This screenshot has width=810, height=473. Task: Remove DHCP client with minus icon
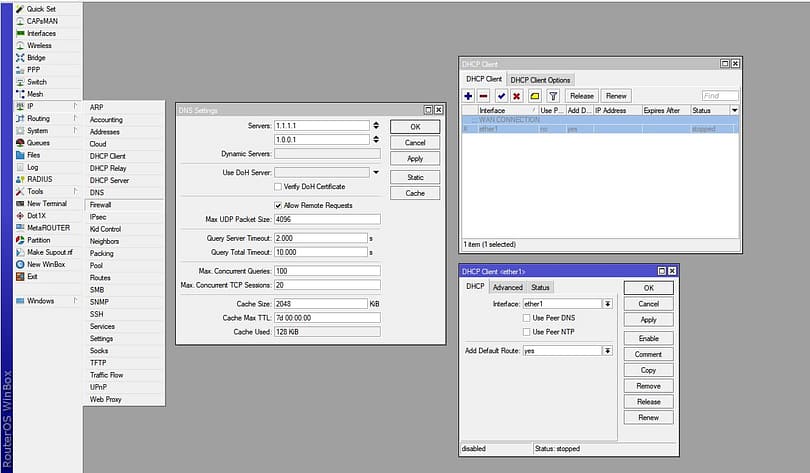483,96
